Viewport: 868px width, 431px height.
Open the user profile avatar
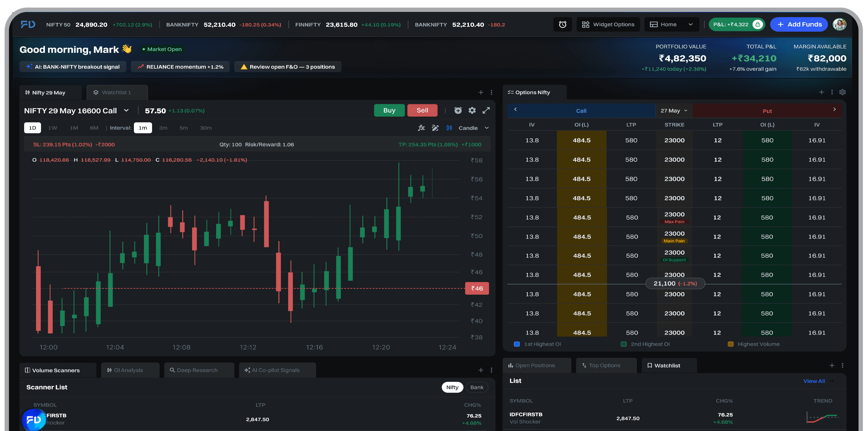pos(839,24)
